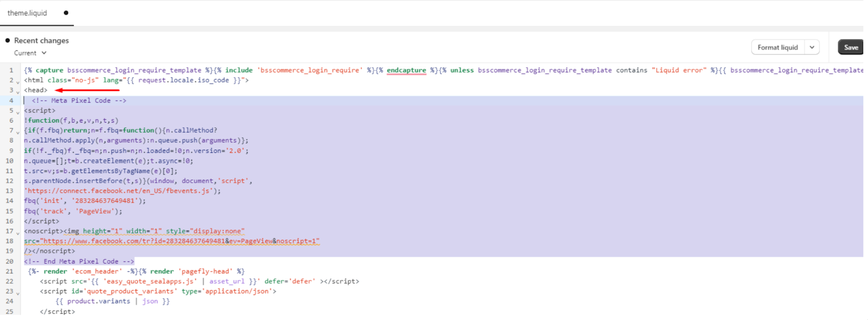Click the s.parentNode.insertBefore code line
This screenshot has width=868, height=320.
(138, 181)
